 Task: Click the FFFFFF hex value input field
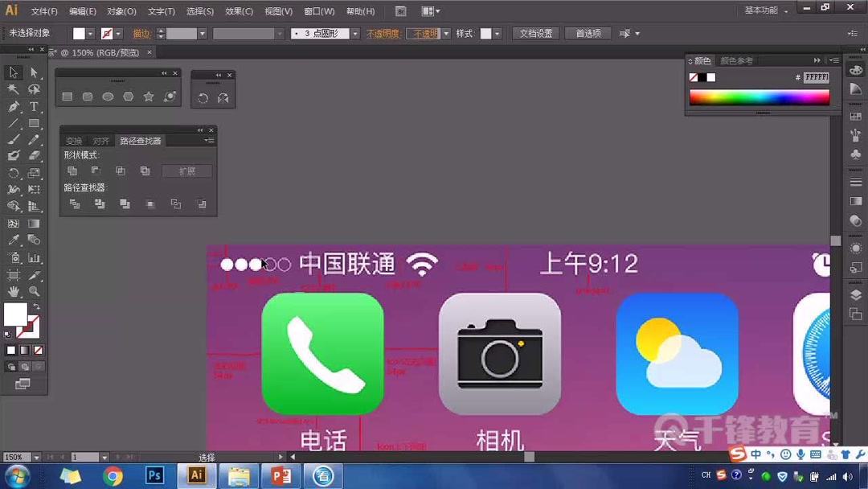(816, 77)
